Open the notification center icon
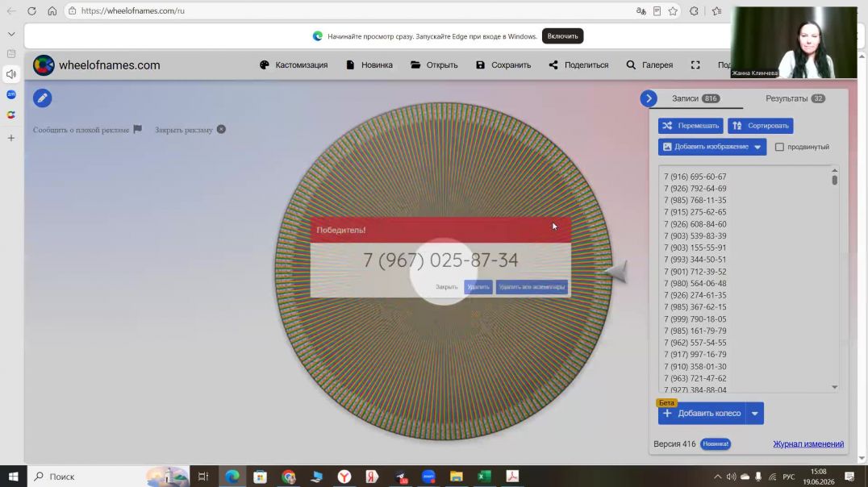 (x=849, y=477)
